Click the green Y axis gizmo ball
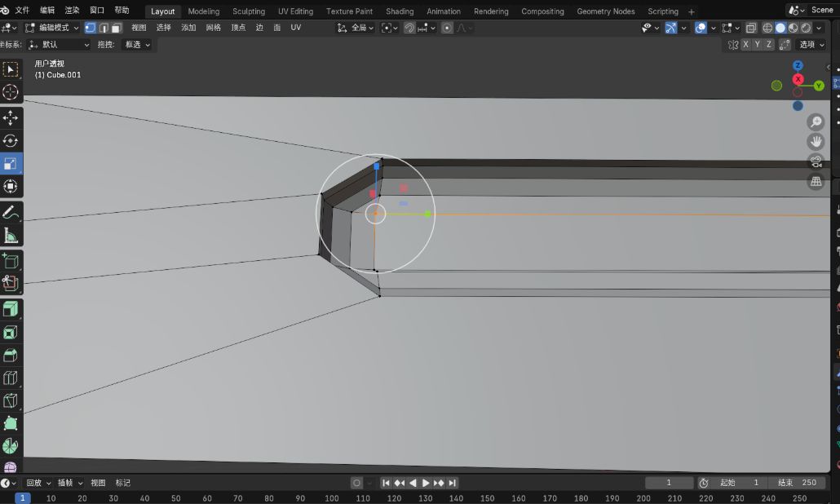This screenshot has height=504, width=840. coord(819,86)
